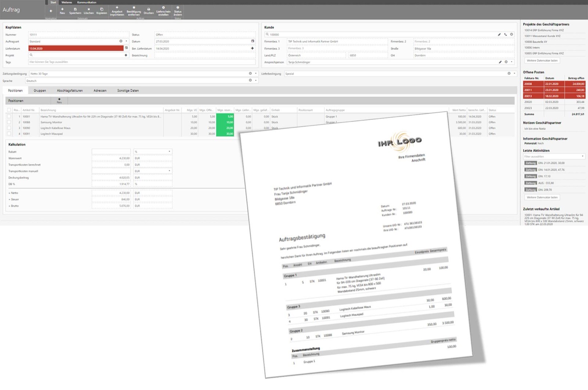588x390 pixels.
Task: Expand the Lieferbedingung dropdown
Action: coord(514,74)
